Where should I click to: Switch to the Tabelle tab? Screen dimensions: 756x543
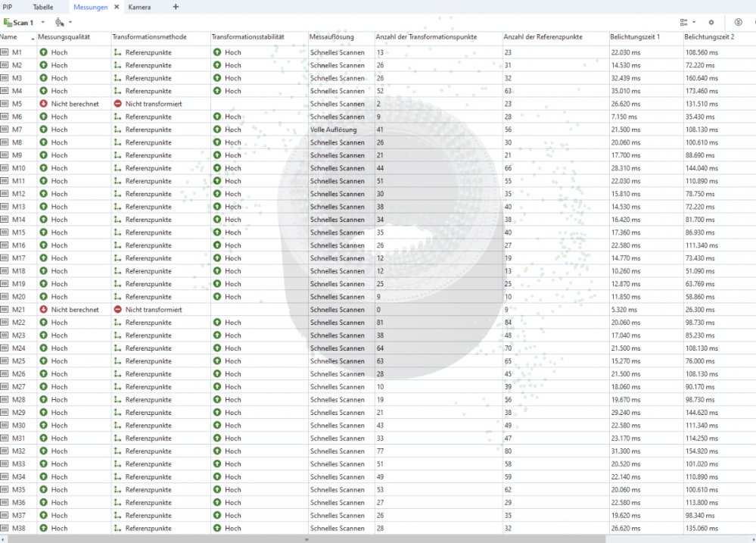[43, 7]
